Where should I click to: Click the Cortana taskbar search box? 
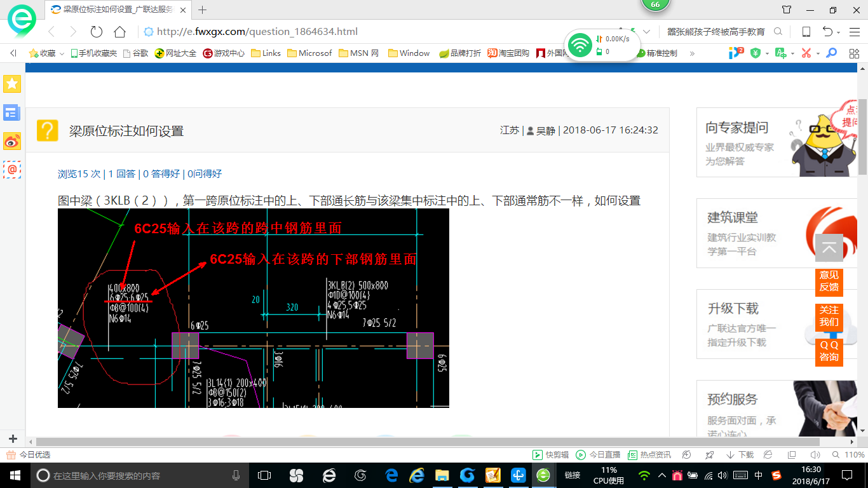(139, 475)
